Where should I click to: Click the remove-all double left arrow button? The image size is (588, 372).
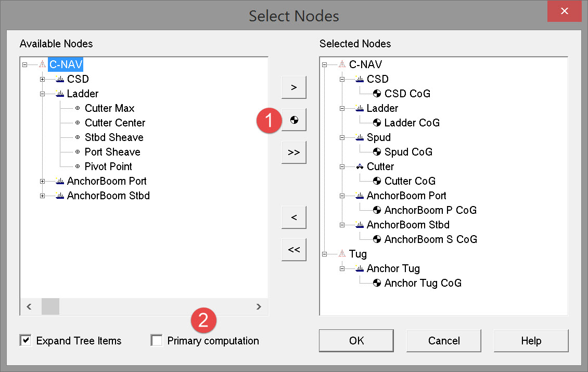pyautogui.click(x=294, y=249)
